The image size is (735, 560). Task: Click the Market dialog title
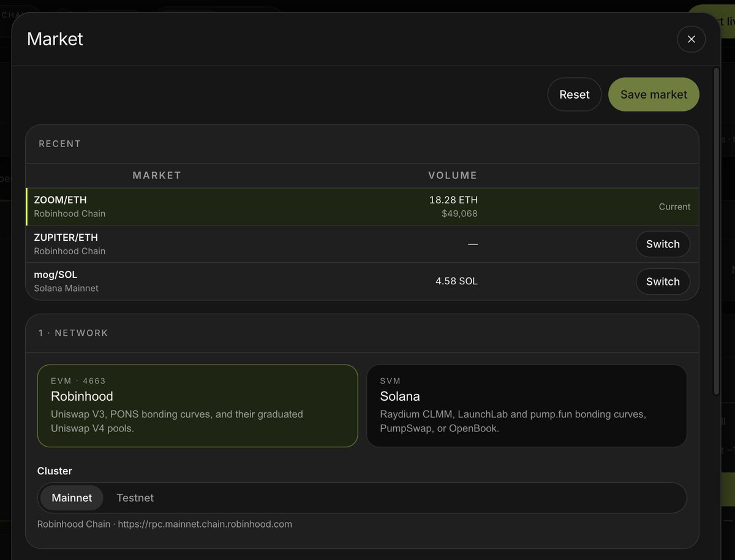pos(55,39)
